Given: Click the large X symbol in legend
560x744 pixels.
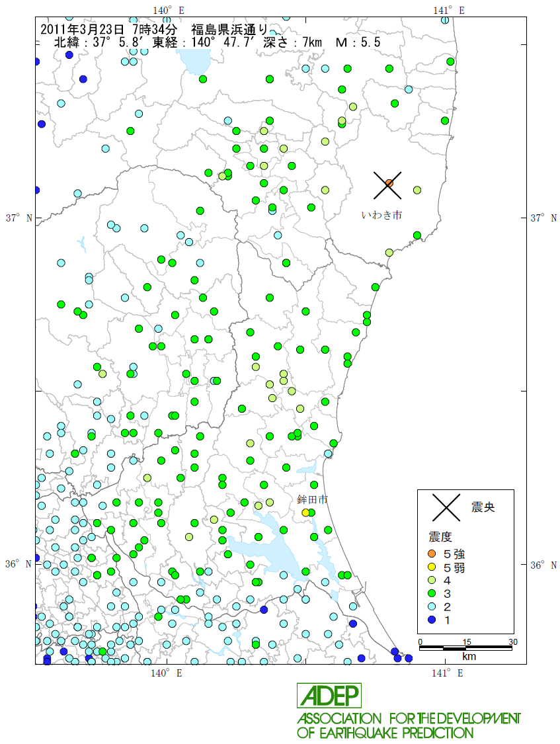Looking at the screenshot, I should click(446, 507).
